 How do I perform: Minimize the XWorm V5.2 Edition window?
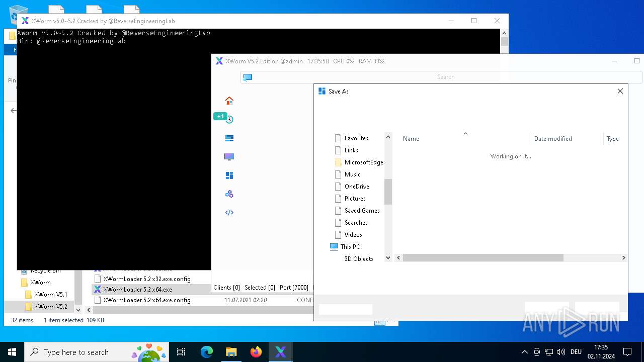click(614, 61)
